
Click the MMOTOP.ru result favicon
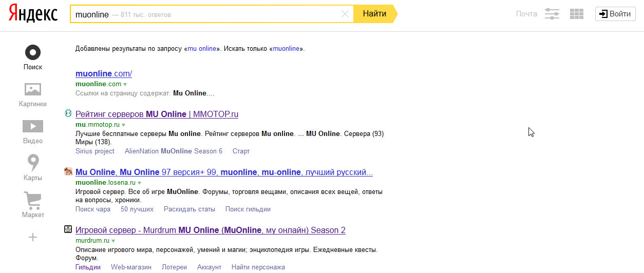(68, 113)
